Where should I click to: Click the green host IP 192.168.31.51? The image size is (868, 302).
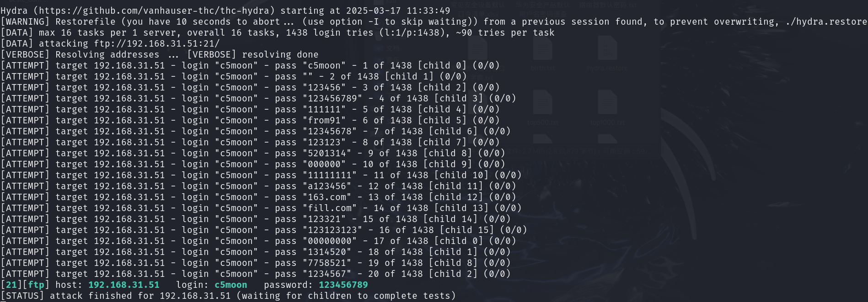pos(124,285)
